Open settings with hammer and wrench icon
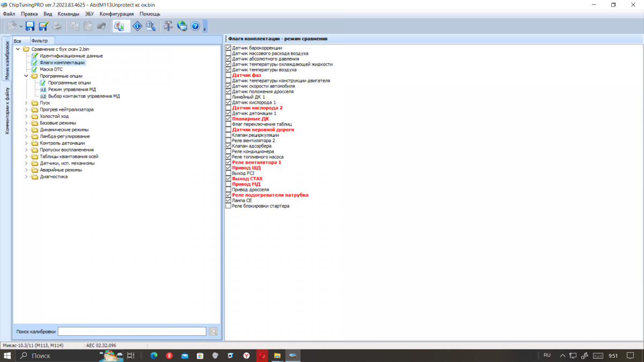 click(x=169, y=26)
